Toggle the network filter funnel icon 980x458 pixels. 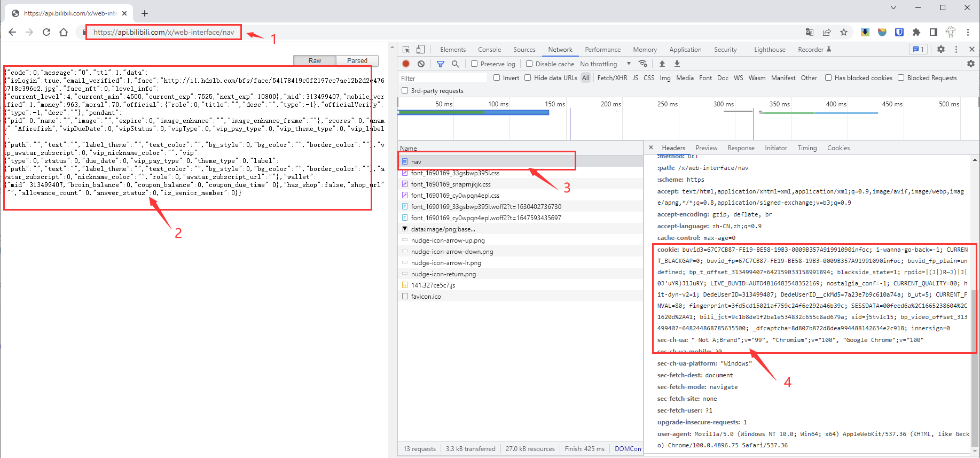pos(441,64)
